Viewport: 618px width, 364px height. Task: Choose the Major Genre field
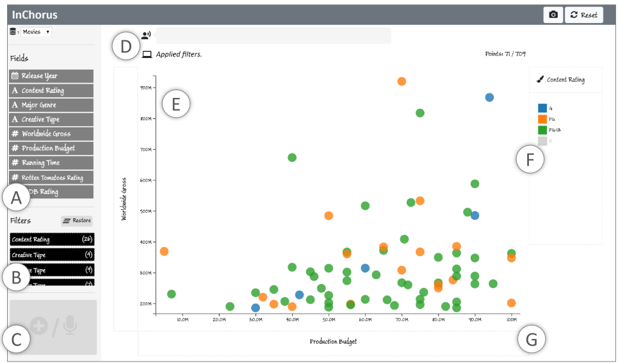[x=51, y=105]
